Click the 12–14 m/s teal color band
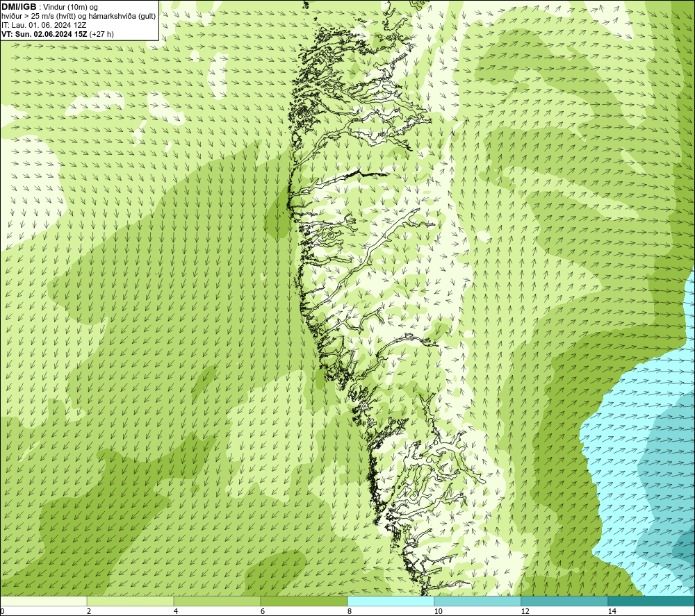This screenshot has height=616, width=695. pyautogui.click(x=564, y=601)
